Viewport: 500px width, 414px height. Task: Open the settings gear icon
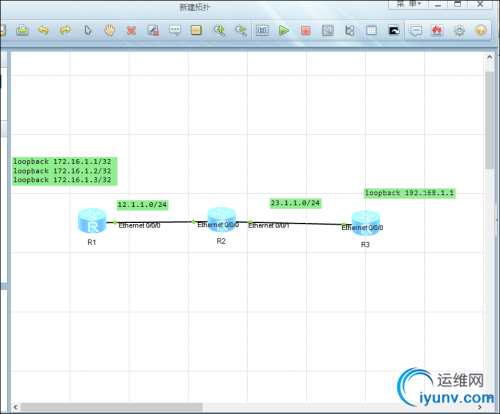click(459, 31)
